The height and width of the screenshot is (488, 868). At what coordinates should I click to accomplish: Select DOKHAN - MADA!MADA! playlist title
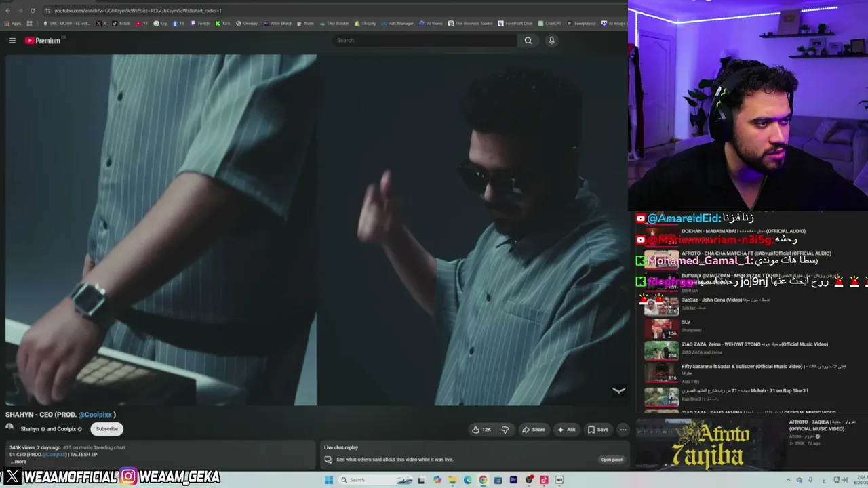tap(743, 231)
